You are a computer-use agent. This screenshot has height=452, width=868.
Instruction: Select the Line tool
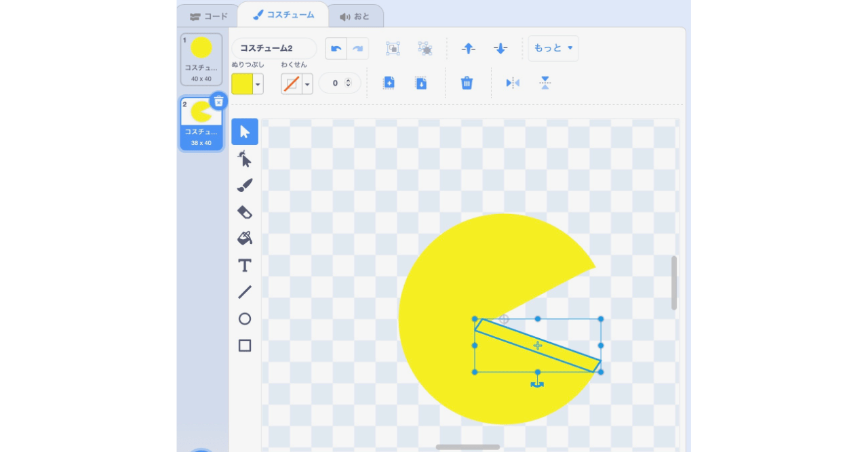pos(245,292)
